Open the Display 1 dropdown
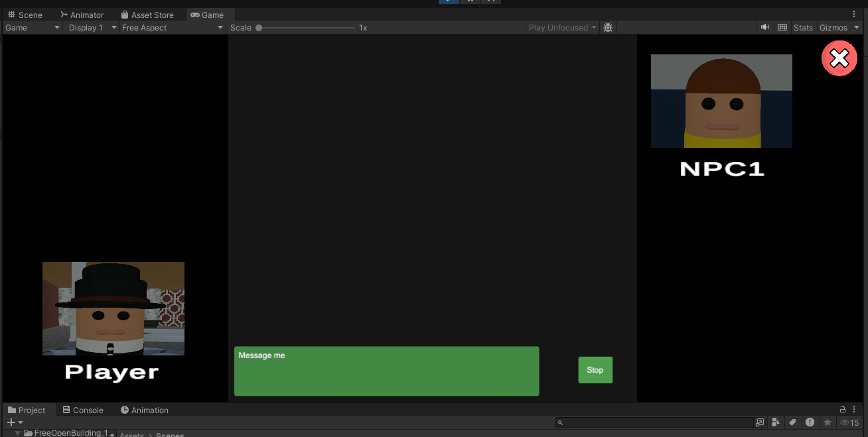Viewport: 868px width, 437px height. click(x=92, y=27)
